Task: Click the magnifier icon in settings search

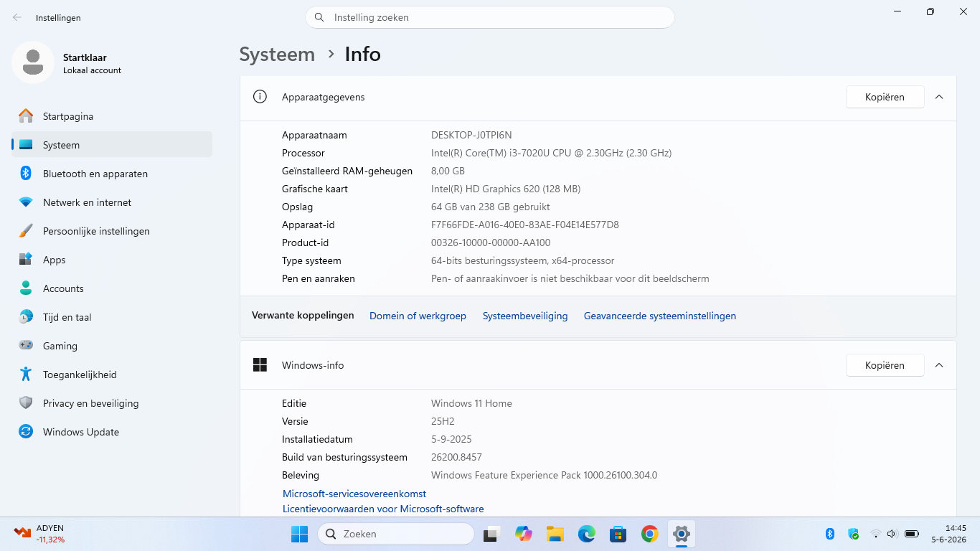Action: click(x=319, y=17)
